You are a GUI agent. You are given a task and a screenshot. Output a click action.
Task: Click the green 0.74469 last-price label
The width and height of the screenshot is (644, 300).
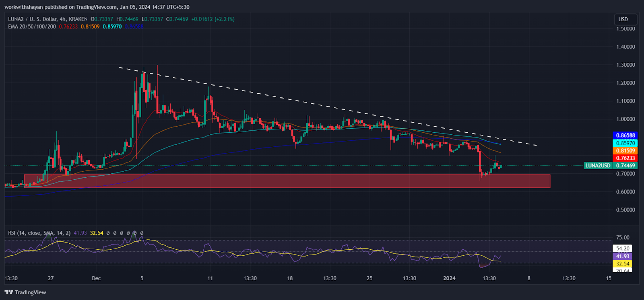click(625, 165)
